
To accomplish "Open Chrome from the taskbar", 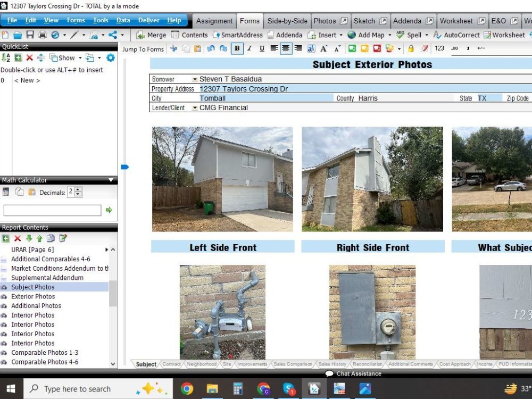I will click(x=187, y=389).
